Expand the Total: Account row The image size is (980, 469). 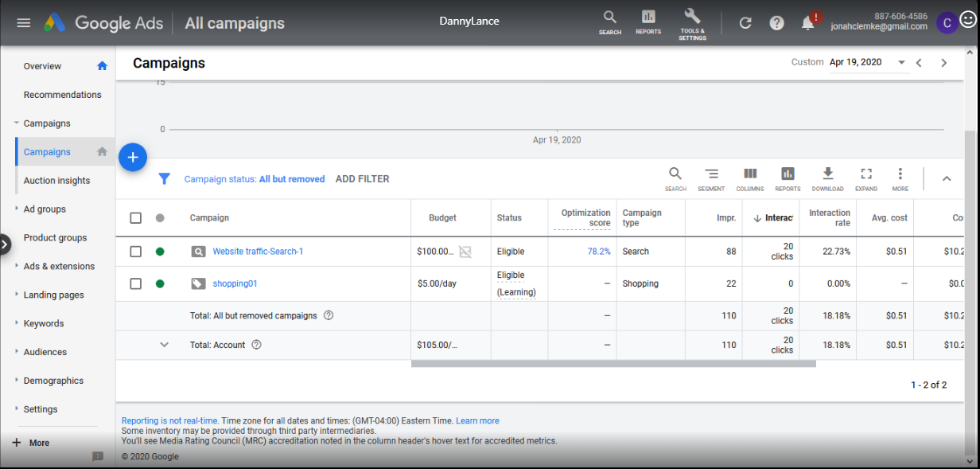pyautogui.click(x=165, y=345)
